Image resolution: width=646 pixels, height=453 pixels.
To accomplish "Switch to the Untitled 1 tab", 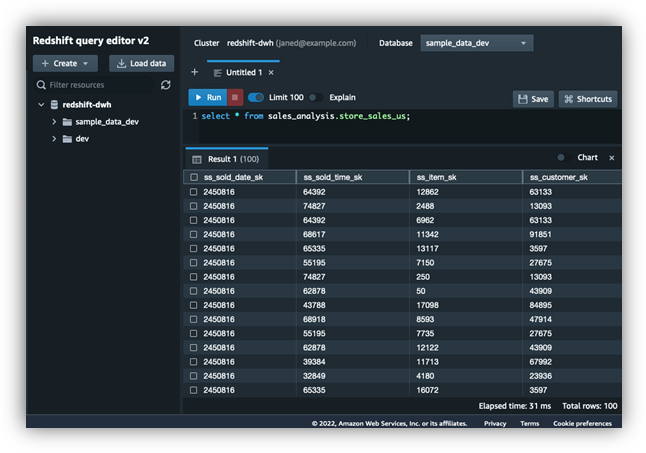I will [244, 72].
